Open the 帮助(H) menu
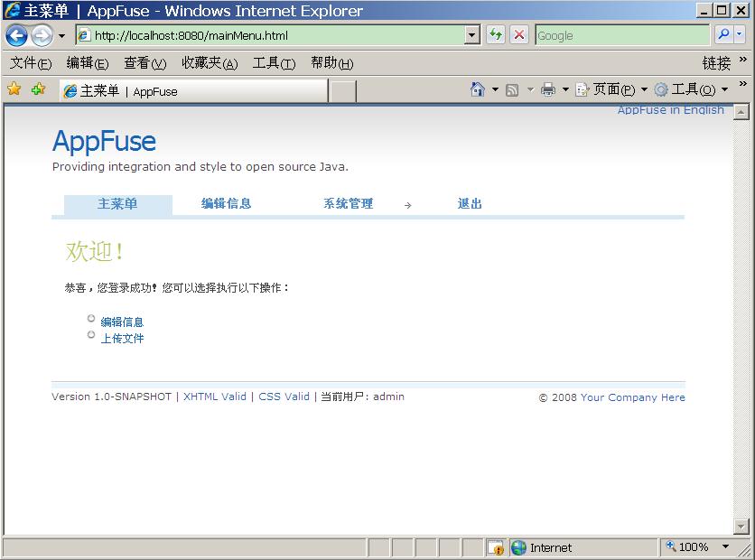The height and width of the screenshot is (560, 755). click(x=331, y=63)
